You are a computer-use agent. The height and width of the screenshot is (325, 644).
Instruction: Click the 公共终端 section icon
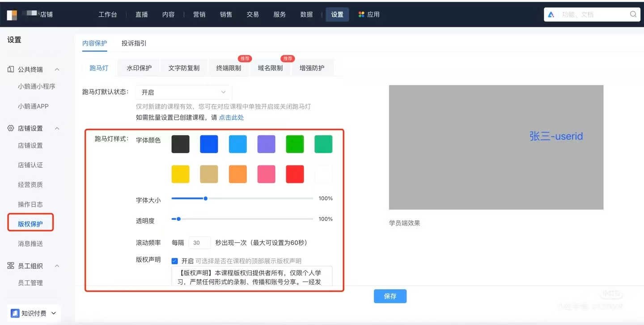tap(11, 69)
